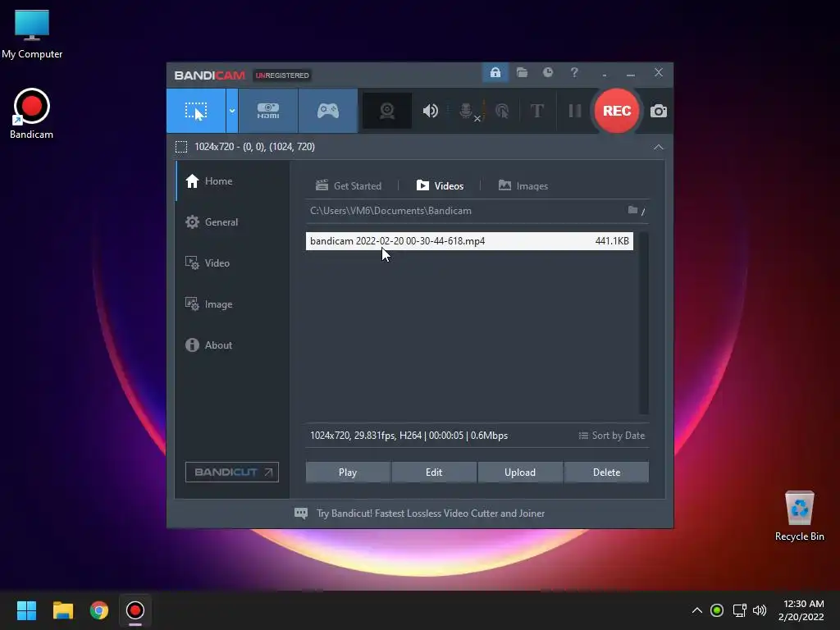Switch to the Get Started tab

click(x=349, y=186)
